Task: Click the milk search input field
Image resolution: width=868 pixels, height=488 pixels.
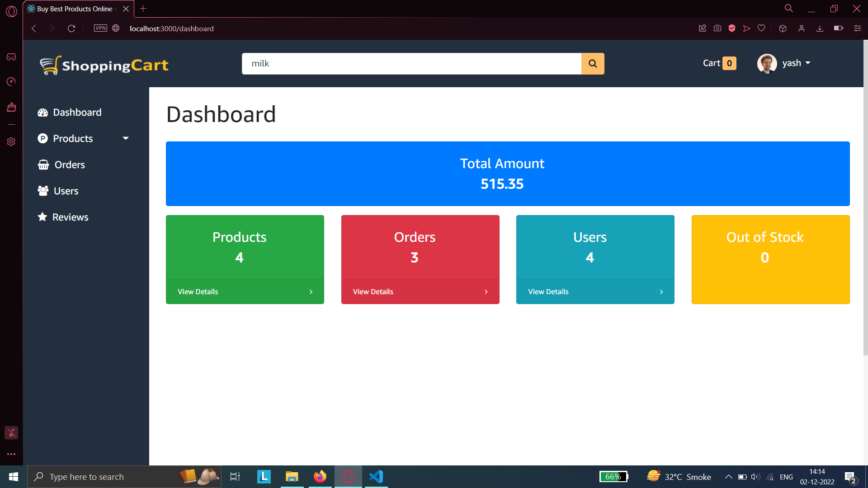Action: (x=411, y=63)
